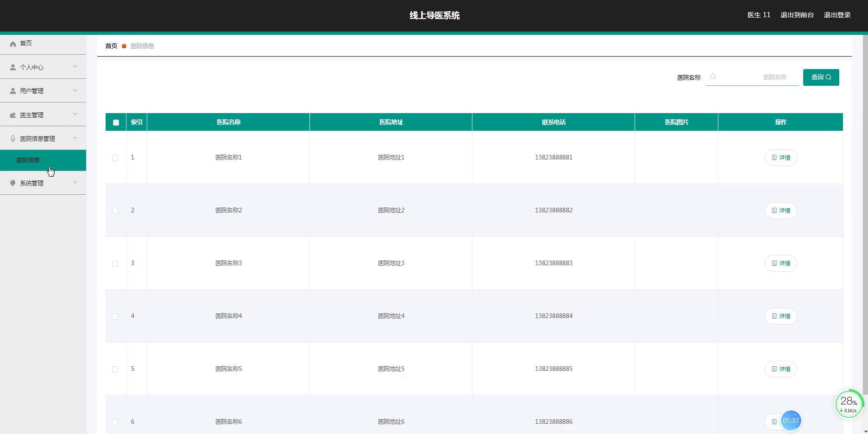Click the orange home icon in breadcrumb
The width and height of the screenshot is (868, 434).
124,46
